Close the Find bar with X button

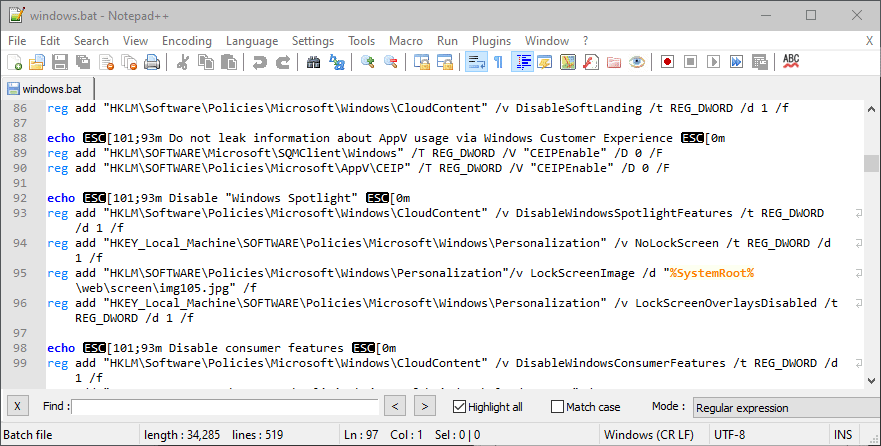tap(17, 406)
